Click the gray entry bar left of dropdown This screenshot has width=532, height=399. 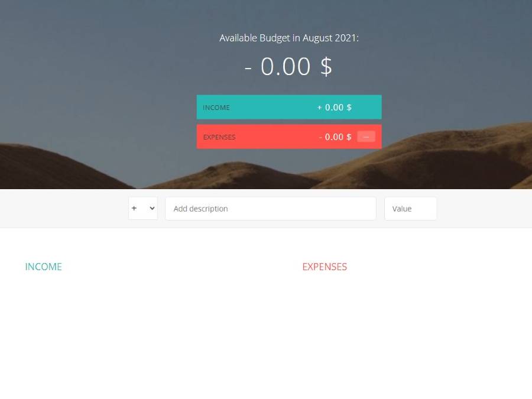[65, 209]
